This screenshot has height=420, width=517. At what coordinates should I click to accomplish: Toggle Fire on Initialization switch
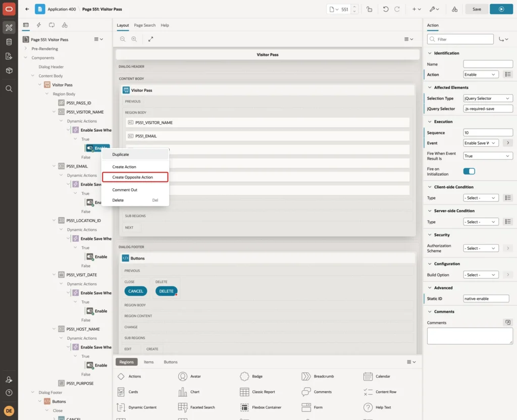tap(469, 171)
